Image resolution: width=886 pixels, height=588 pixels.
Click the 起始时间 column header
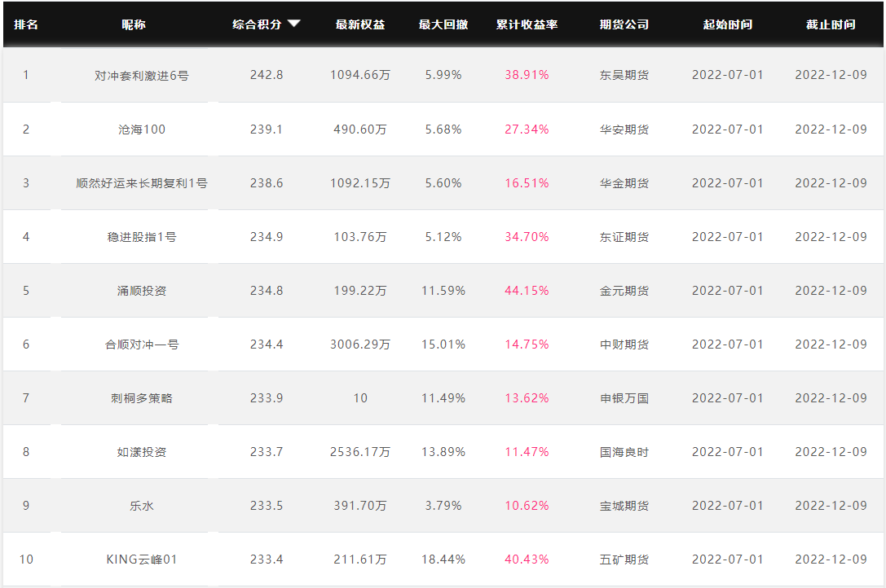728,24
